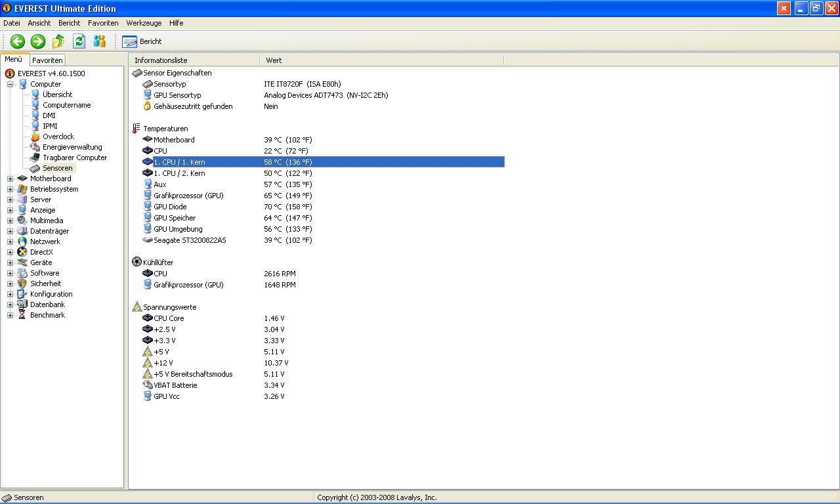Expand the Datenbank tree node
Screen dimensions: 840x504
point(10,304)
